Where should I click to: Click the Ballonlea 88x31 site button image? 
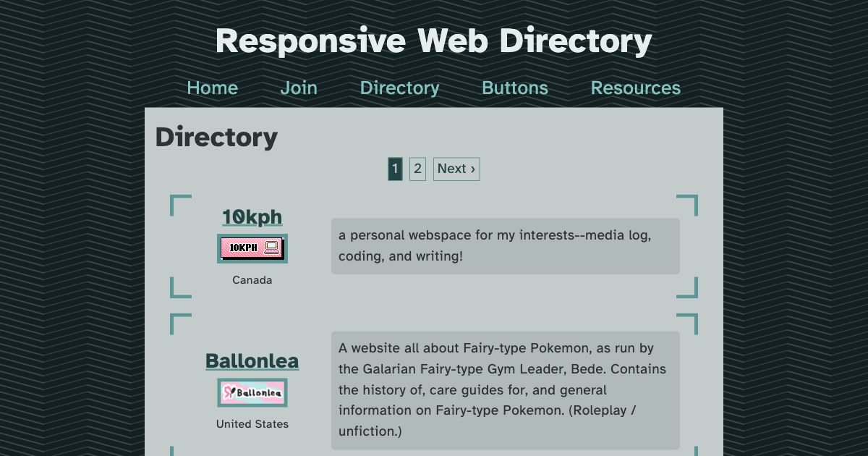pyautogui.click(x=252, y=392)
